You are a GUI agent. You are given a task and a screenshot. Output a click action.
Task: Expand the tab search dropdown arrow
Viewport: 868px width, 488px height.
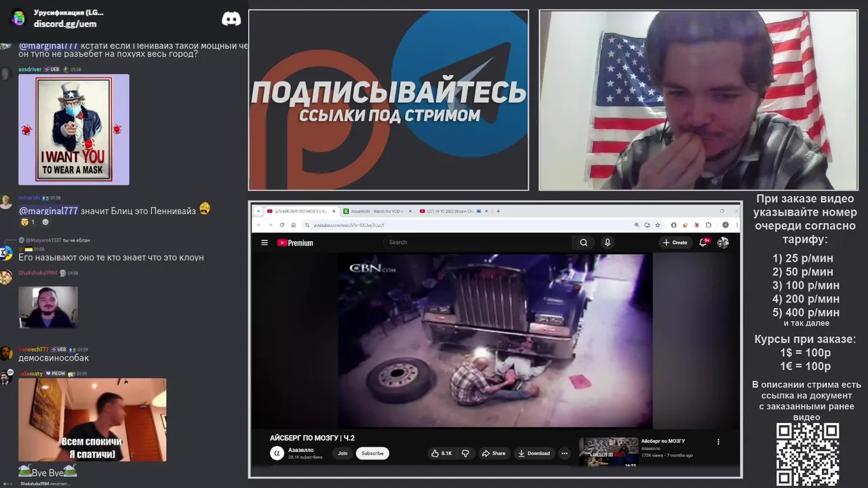[258, 211]
